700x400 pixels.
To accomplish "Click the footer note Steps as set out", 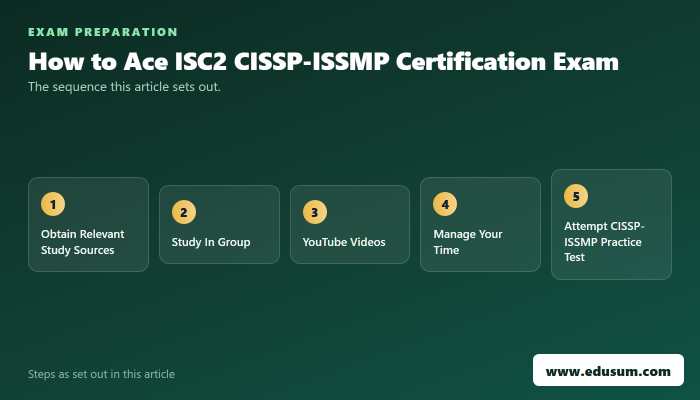I will 101,374.
